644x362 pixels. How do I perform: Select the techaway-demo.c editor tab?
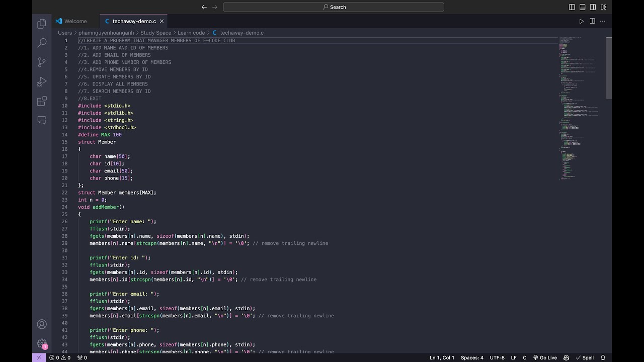click(x=134, y=21)
